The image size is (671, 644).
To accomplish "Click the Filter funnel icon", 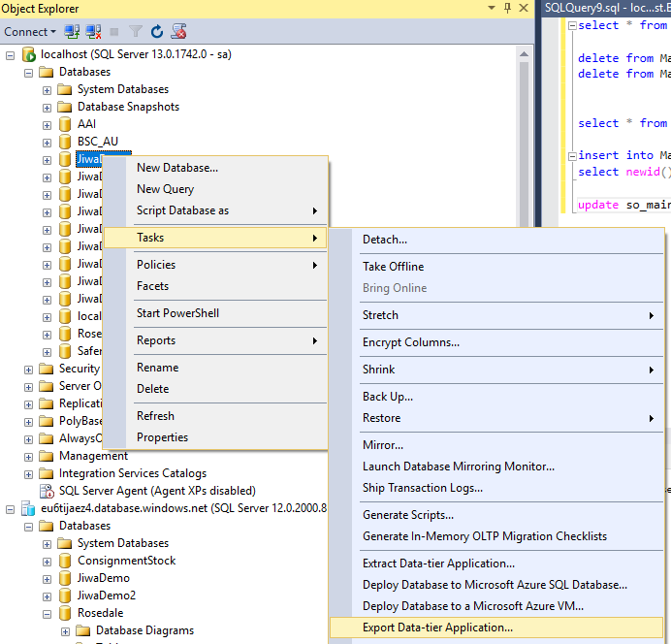I will pos(135,31).
